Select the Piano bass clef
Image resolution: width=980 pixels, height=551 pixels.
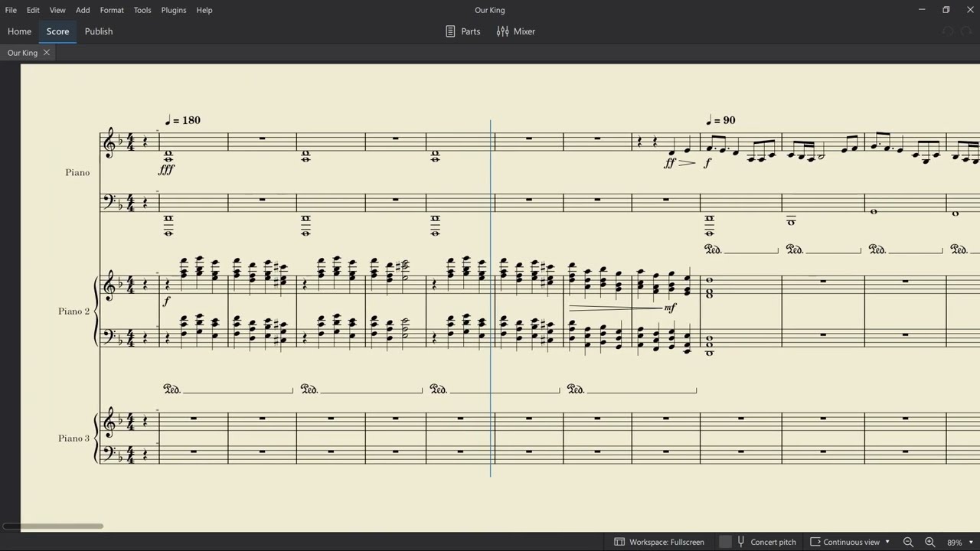point(109,201)
